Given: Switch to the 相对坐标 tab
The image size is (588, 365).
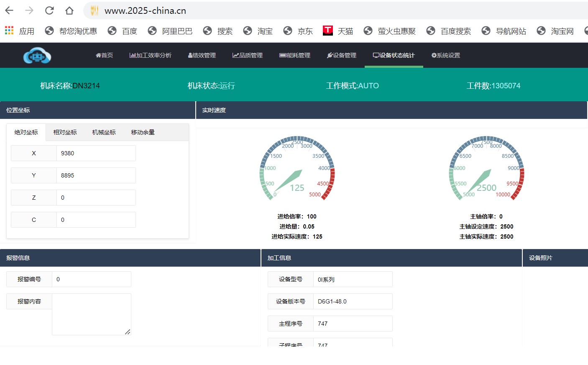Looking at the screenshot, I should 65,132.
